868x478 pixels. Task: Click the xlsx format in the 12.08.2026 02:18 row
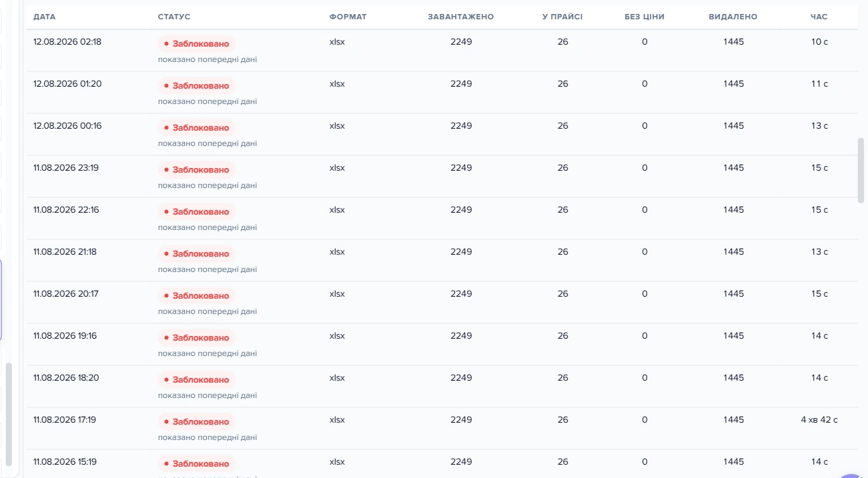pos(337,42)
